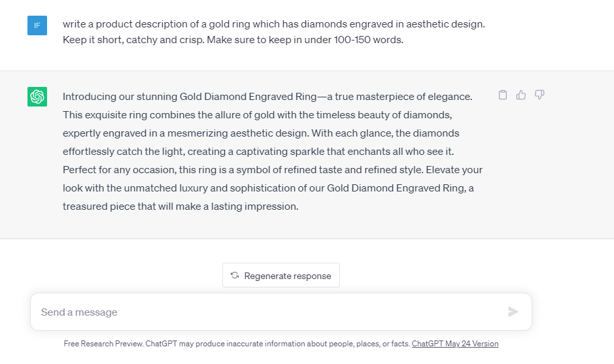Click the line starting "expertly engraved in a mesmerizing"
This screenshot has height=364, width=614.
pos(261,133)
